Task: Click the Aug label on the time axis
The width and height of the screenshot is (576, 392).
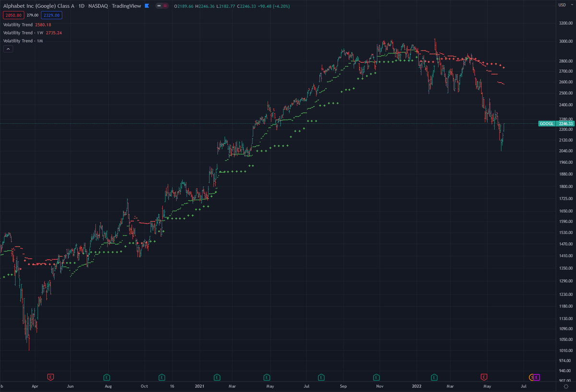Action: point(108,386)
